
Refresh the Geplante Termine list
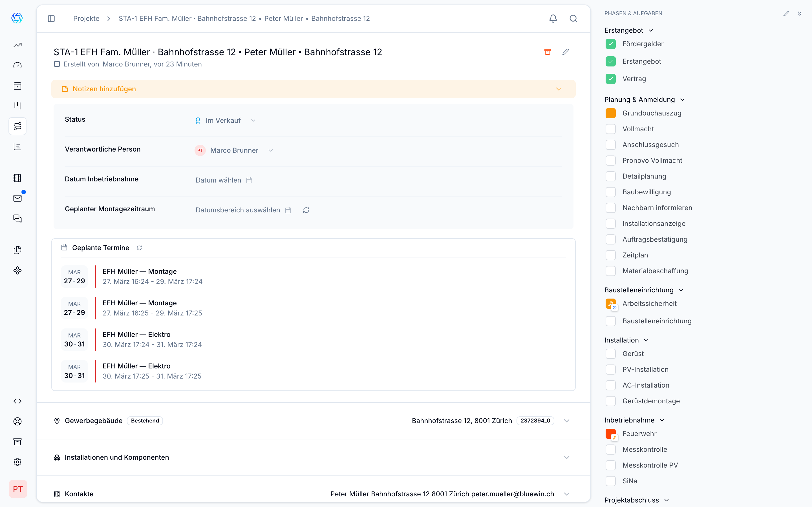pyautogui.click(x=139, y=248)
